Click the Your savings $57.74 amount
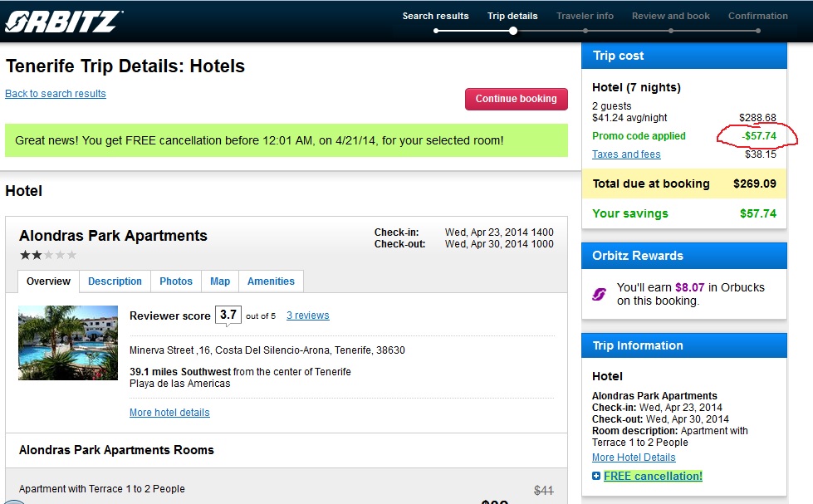The width and height of the screenshot is (813, 504). [758, 213]
